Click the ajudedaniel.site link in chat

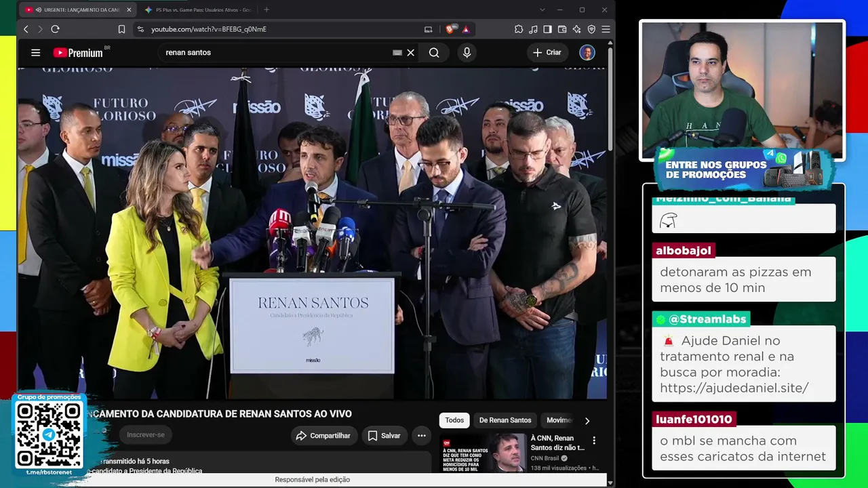pyautogui.click(x=734, y=388)
